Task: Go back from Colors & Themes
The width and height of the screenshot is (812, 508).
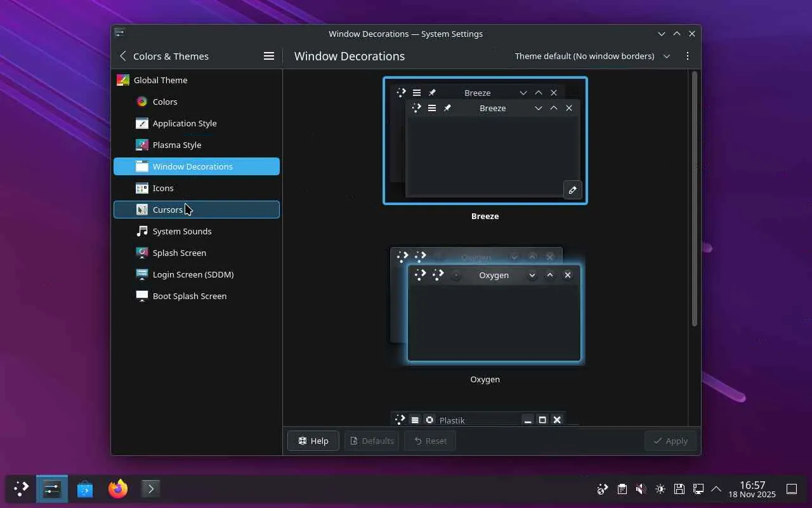Action: tap(123, 56)
